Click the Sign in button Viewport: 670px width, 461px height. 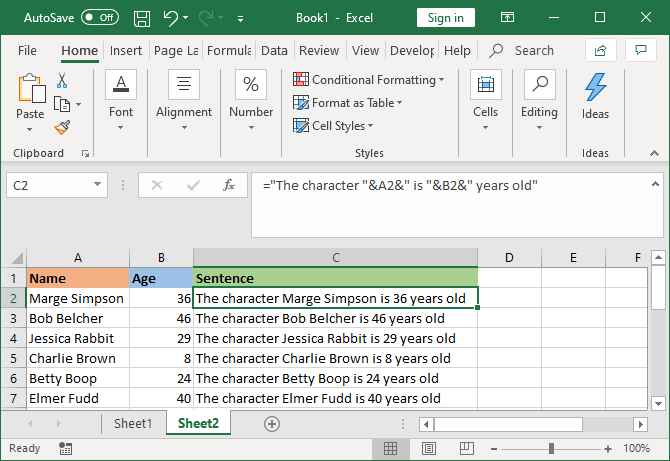coord(445,18)
